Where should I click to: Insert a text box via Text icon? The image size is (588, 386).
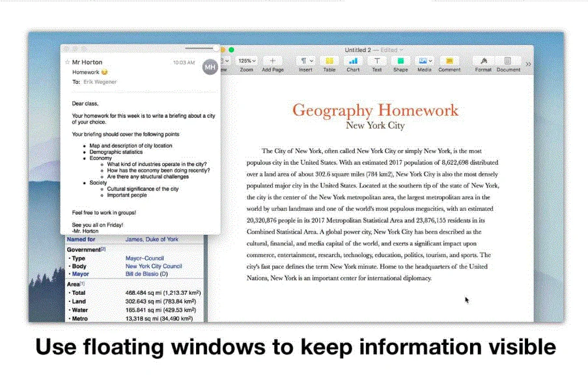(377, 61)
